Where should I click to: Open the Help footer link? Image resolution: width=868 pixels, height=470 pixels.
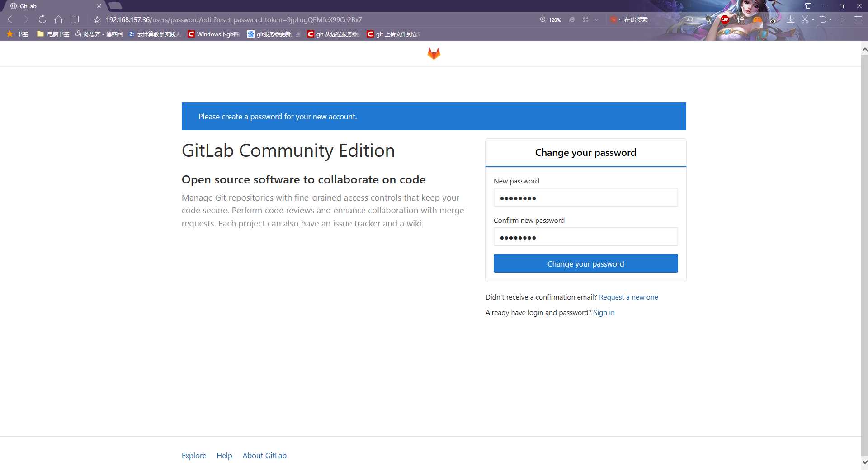[224, 456]
